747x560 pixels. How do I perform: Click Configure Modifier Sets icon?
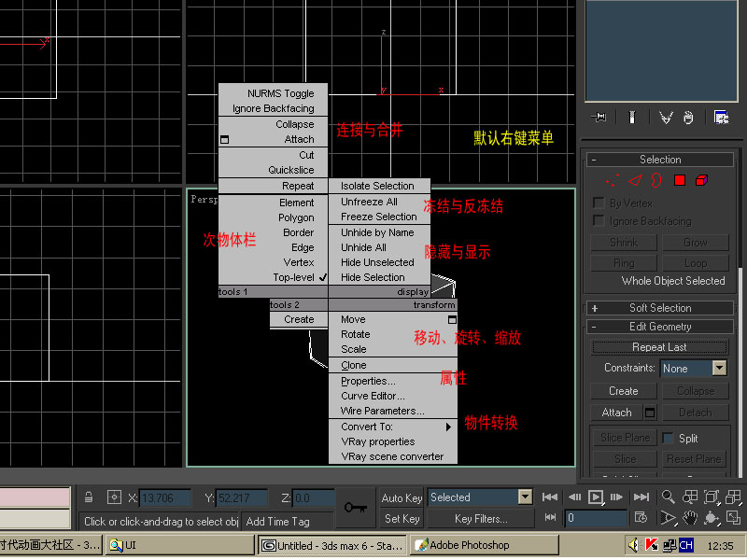721,118
